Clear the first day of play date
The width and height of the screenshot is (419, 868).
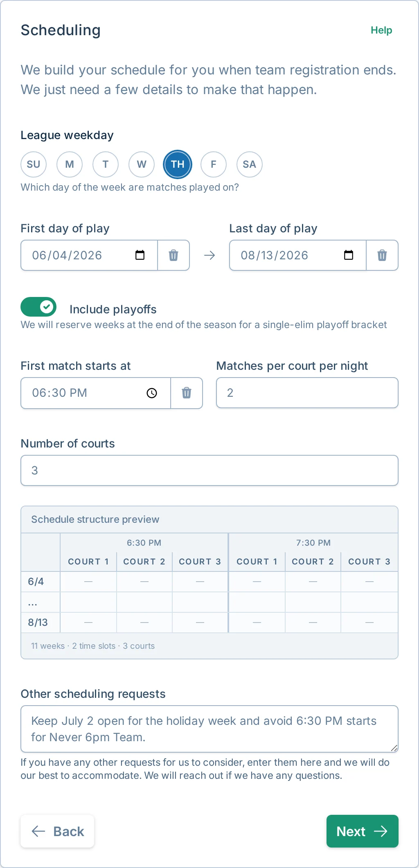173,255
